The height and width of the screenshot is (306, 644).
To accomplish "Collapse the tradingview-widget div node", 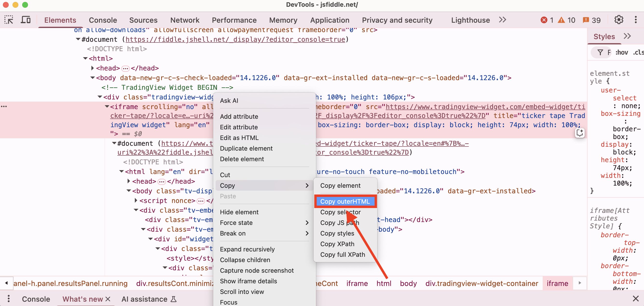I will point(100,97).
